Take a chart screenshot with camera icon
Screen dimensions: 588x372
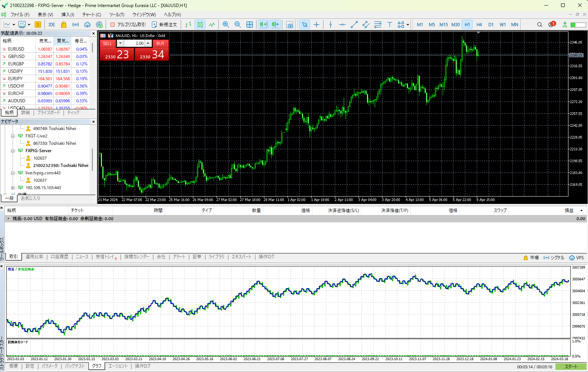pos(290,25)
